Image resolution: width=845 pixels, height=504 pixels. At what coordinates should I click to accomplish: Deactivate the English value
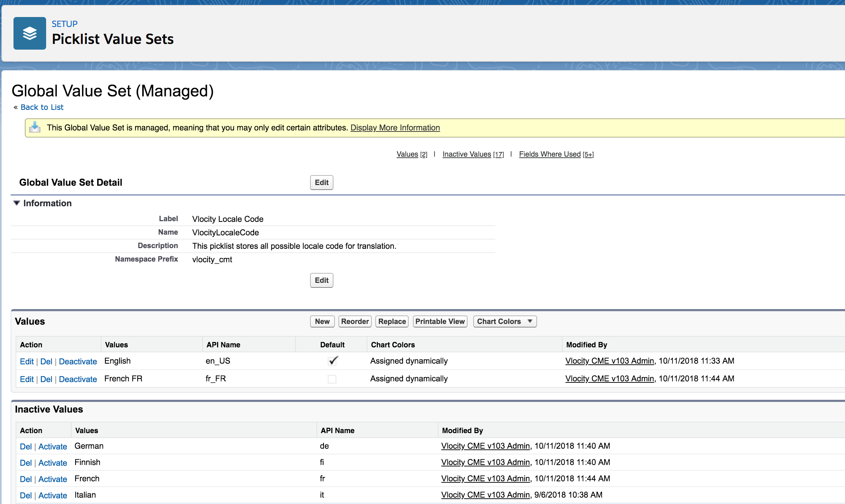pos(78,362)
